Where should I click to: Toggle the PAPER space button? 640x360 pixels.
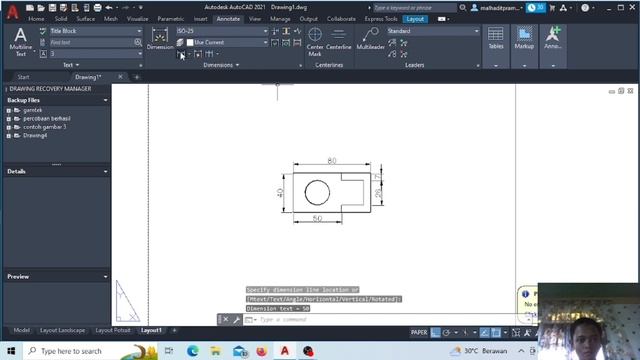pyautogui.click(x=419, y=333)
